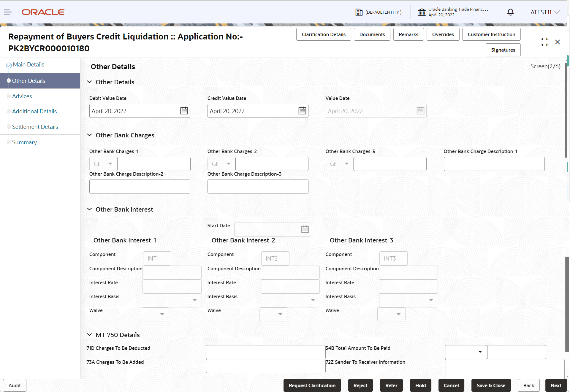570x392 pixels.
Task: Open the Customer Instruction panel
Action: coord(491,34)
